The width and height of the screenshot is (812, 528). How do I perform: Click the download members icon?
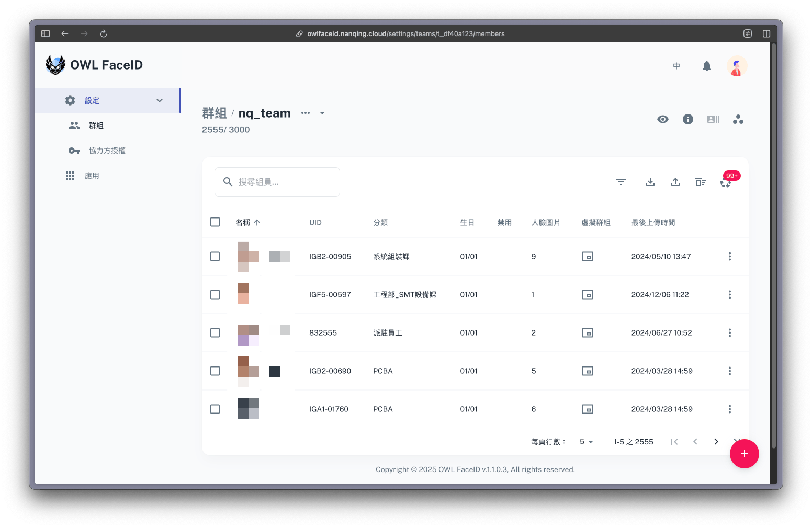click(650, 182)
